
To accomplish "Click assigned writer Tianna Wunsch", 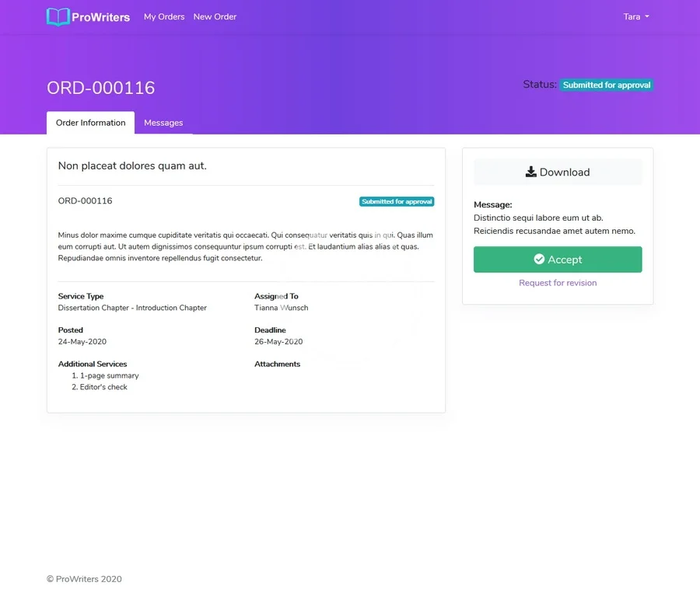I will (282, 308).
